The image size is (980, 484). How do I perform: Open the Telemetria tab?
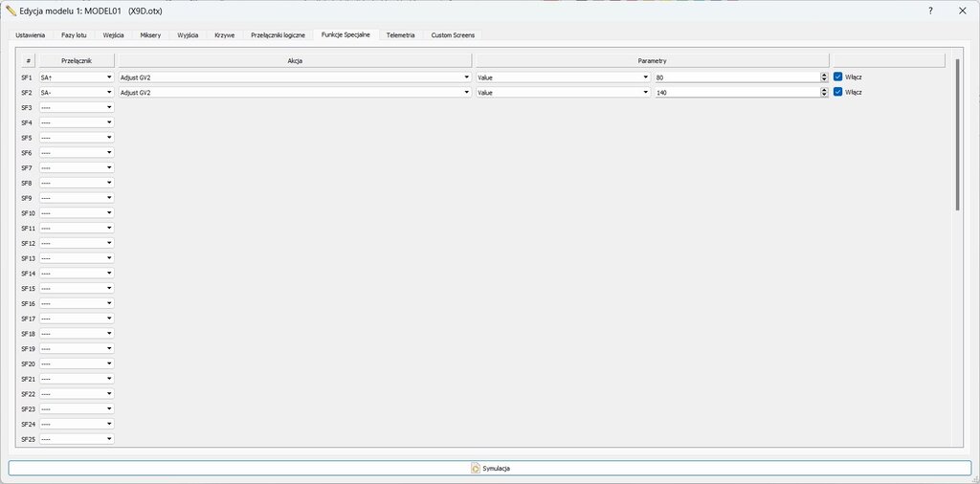click(x=400, y=34)
